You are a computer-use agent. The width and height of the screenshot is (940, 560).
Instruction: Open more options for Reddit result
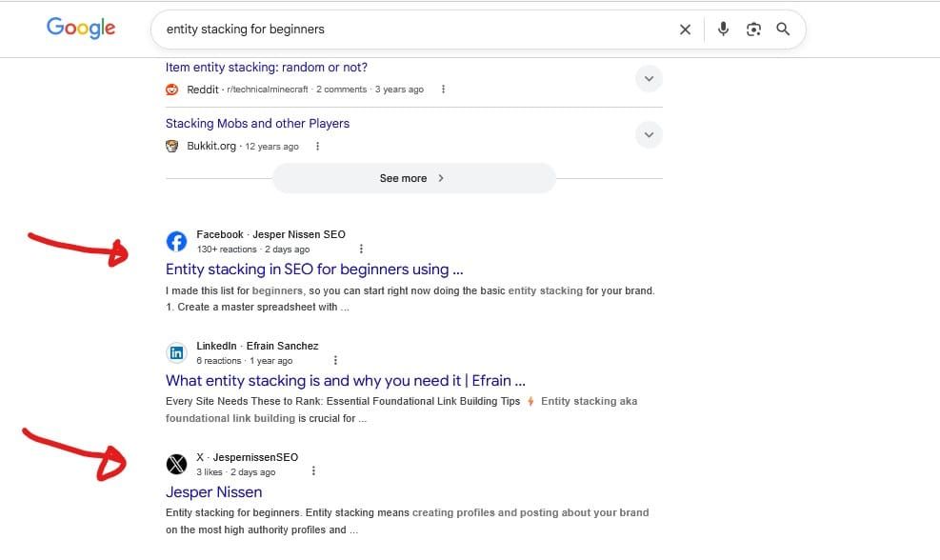click(x=443, y=90)
